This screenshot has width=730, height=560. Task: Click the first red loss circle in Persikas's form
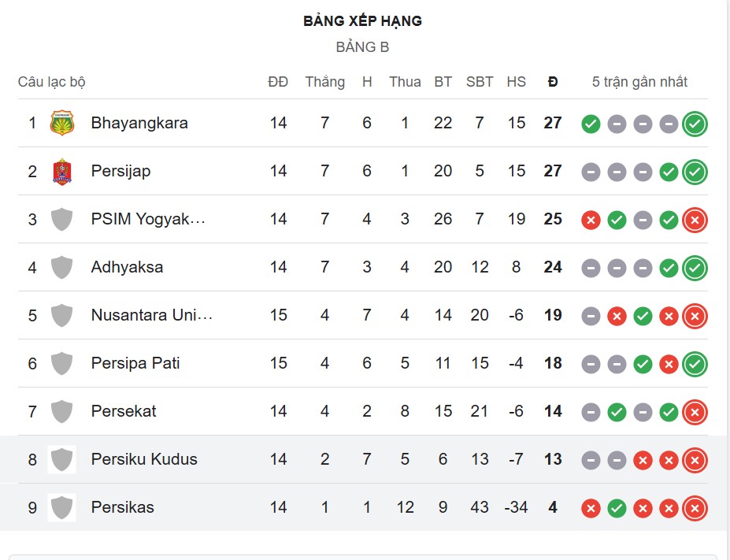[590, 508]
